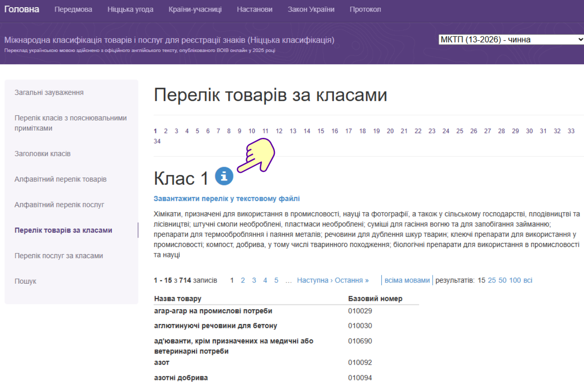Viewport: 584px width, 392px height.
Task: Open Головна in top navigation
Action: tap(22, 9)
